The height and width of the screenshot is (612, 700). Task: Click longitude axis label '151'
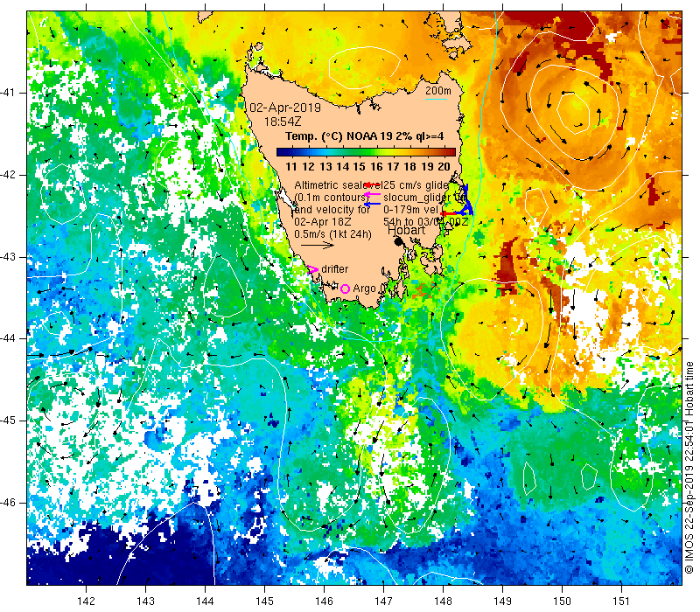click(621, 601)
